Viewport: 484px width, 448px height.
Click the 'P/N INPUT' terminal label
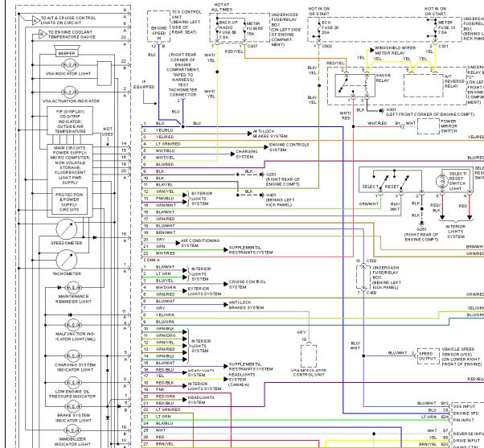(464, 420)
